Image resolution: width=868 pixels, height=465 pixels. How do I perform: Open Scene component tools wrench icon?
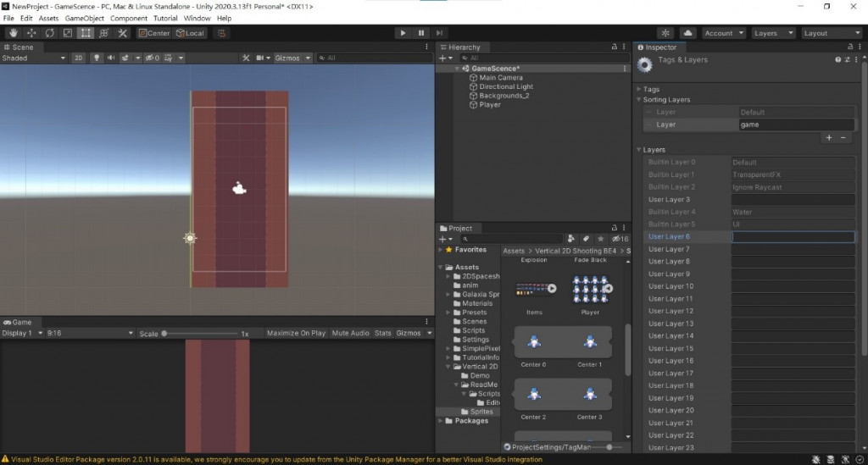coord(246,58)
